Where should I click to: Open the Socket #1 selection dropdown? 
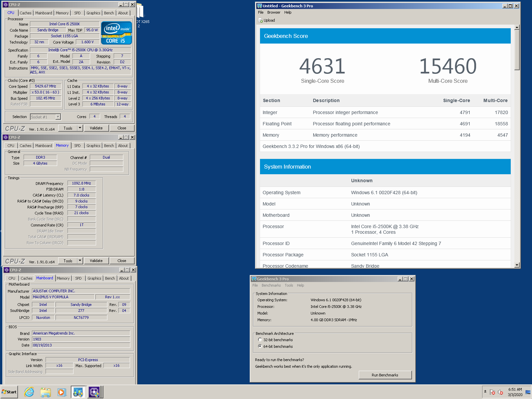58,117
